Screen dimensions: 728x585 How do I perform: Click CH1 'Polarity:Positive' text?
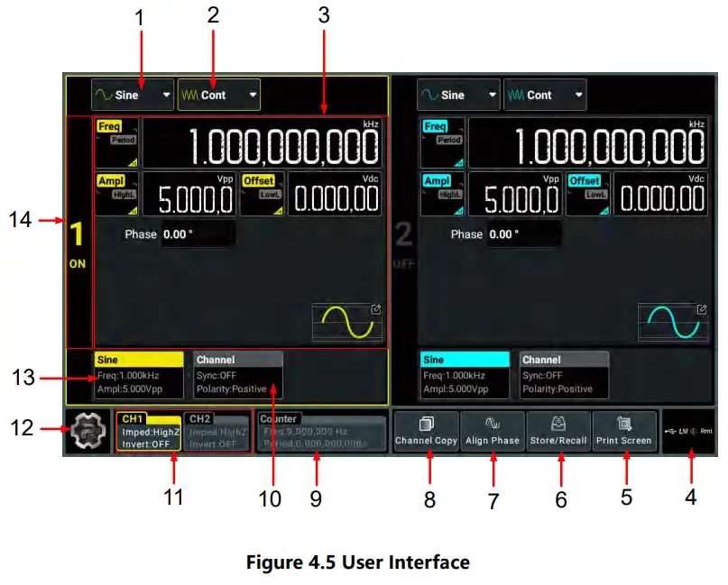[x=232, y=388]
